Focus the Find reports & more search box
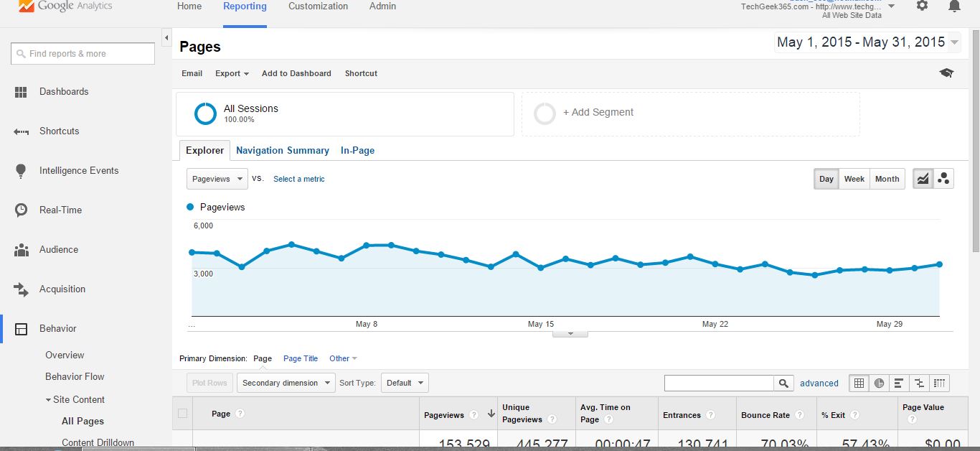 83,54
